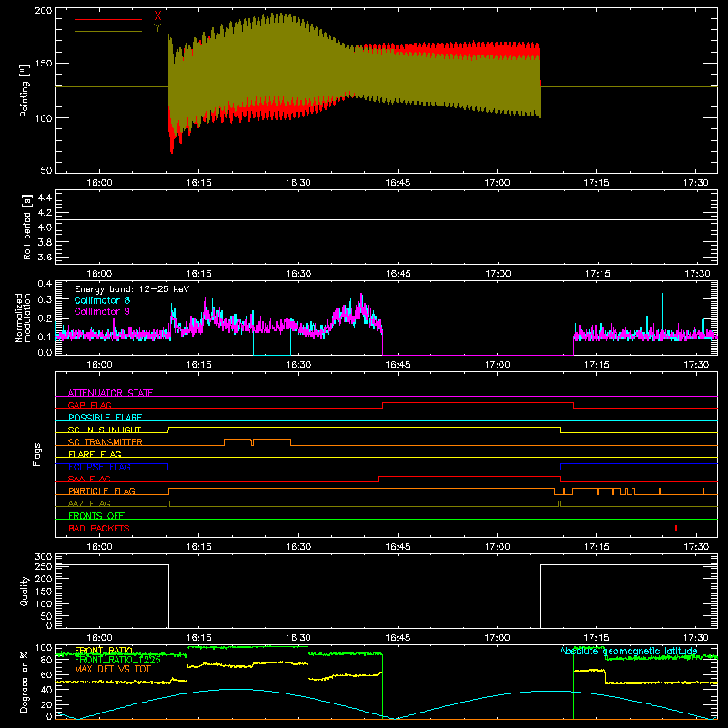Click the FRONTS_OFF label
Screen dimensions: 728x728
point(96,516)
